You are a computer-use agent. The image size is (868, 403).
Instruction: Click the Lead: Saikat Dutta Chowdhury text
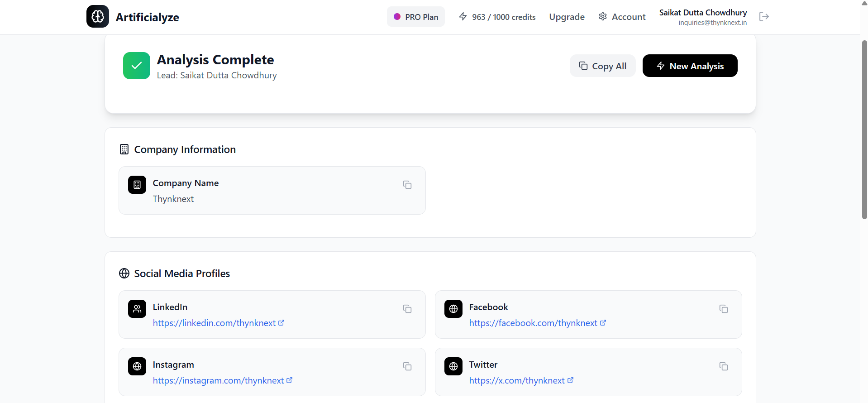[x=217, y=75]
